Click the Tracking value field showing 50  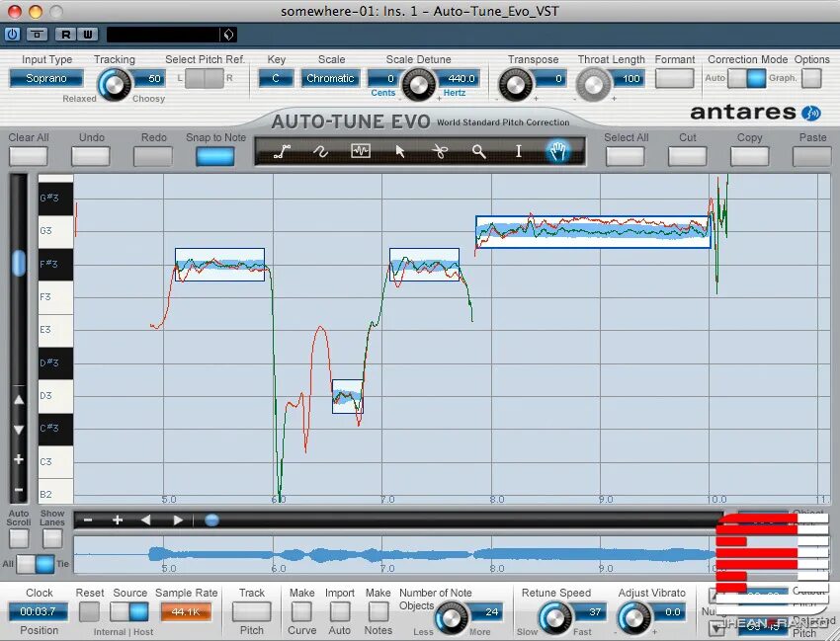click(149, 78)
